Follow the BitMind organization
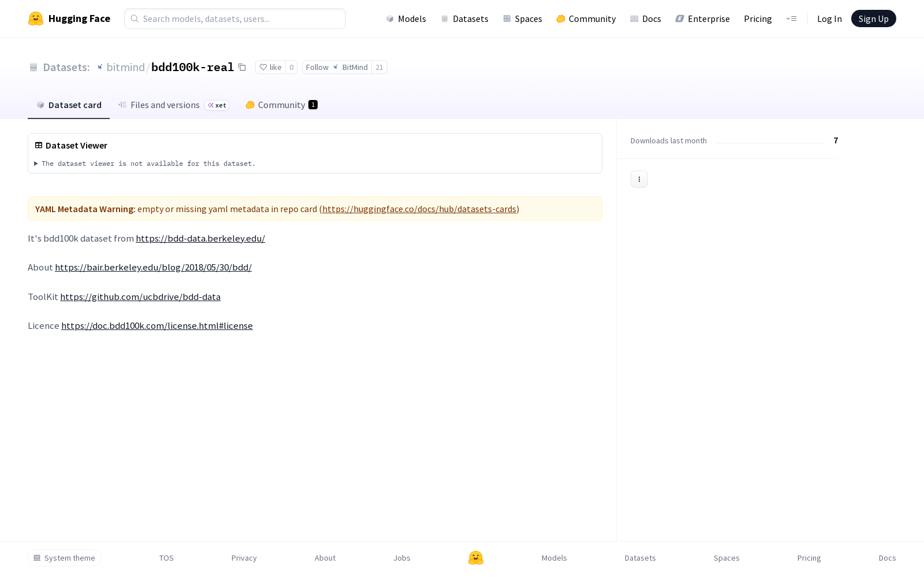Screen dimensions: 924x578 [x=337, y=68]
